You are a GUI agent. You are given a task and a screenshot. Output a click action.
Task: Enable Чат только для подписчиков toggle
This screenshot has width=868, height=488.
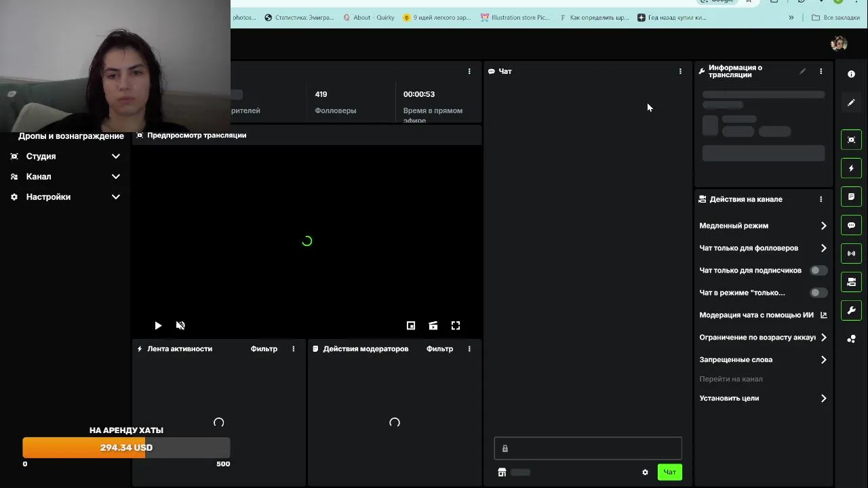[x=818, y=270]
